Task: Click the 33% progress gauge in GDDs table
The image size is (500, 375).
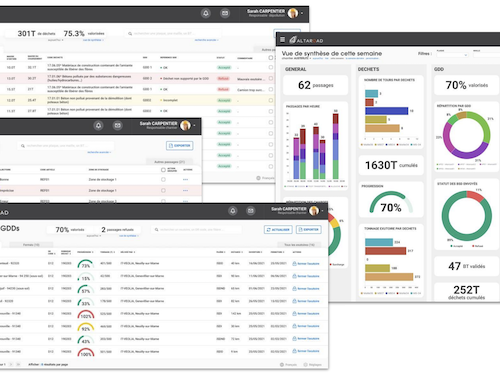Action: coord(86,302)
